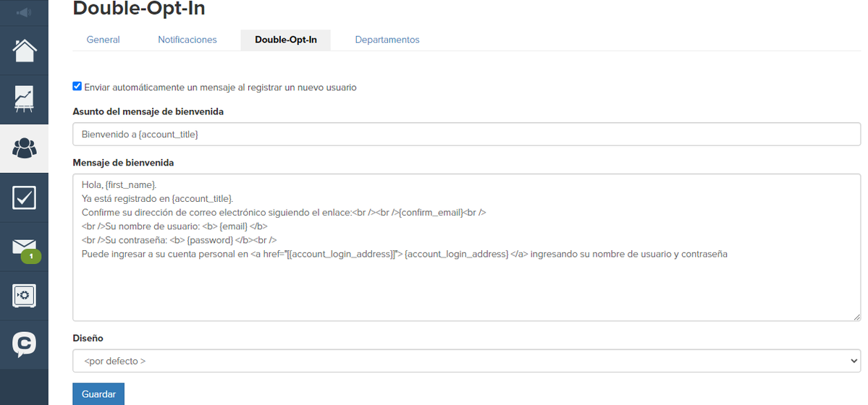Open the megaphone announcements icon

point(24,12)
